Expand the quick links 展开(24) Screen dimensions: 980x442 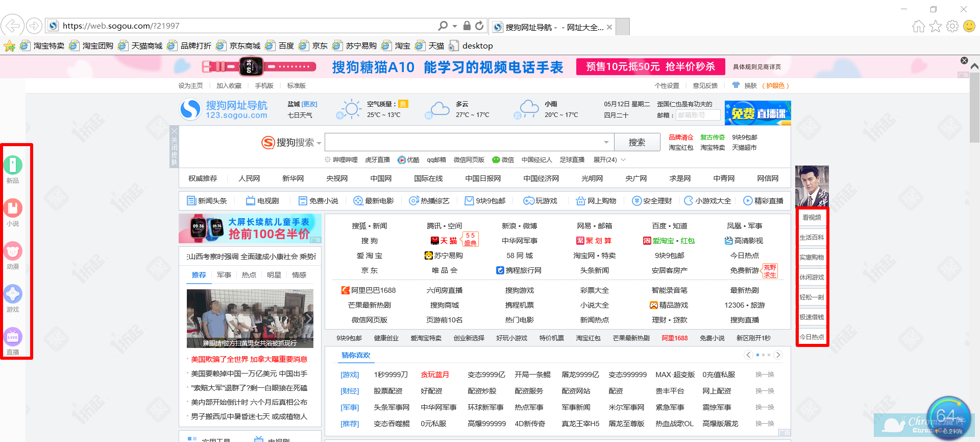tap(609, 160)
